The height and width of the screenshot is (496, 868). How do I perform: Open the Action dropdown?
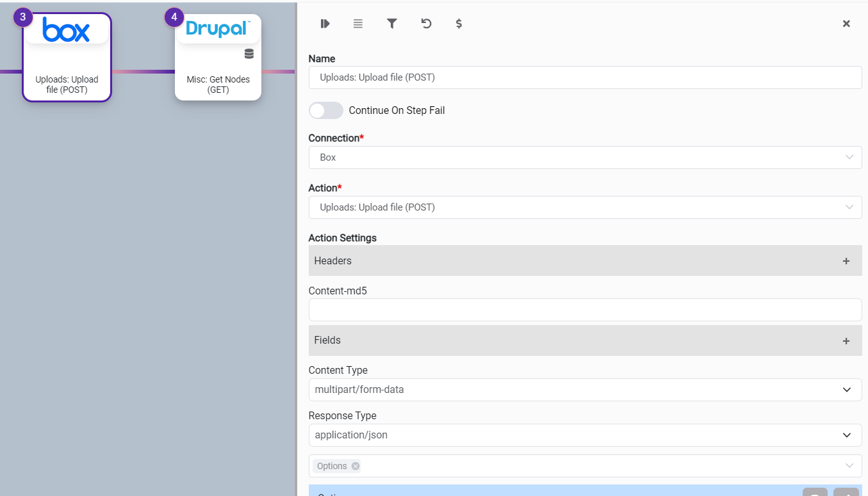(585, 207)
